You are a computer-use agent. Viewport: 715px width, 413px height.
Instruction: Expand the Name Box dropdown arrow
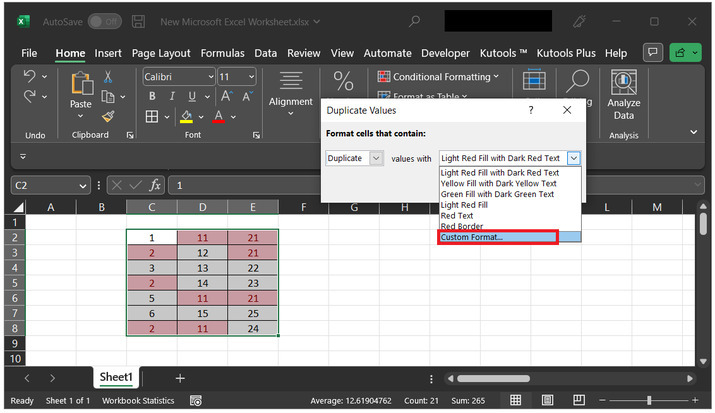point(83,186)
